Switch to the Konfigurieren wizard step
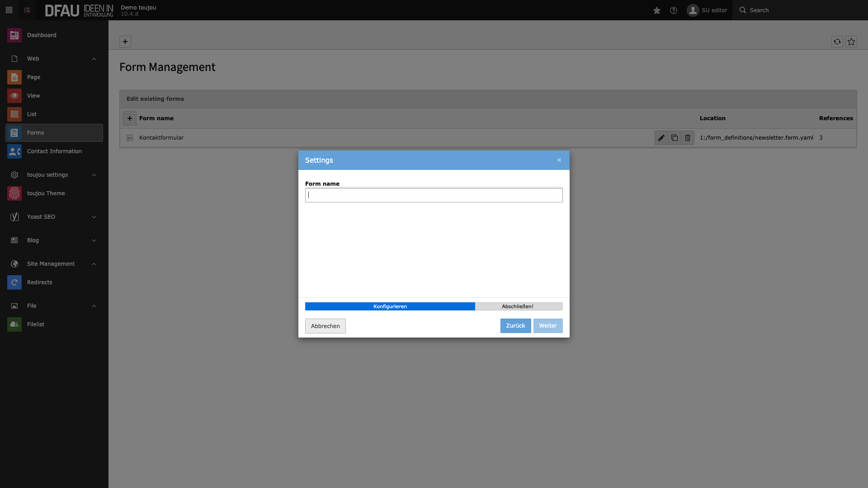This screenshot has width=868, height=488. click(x=390, y=306)
